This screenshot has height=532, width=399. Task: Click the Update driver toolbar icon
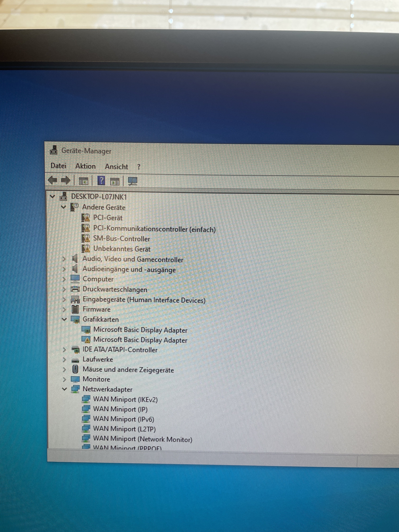click(x=115, y=182)
